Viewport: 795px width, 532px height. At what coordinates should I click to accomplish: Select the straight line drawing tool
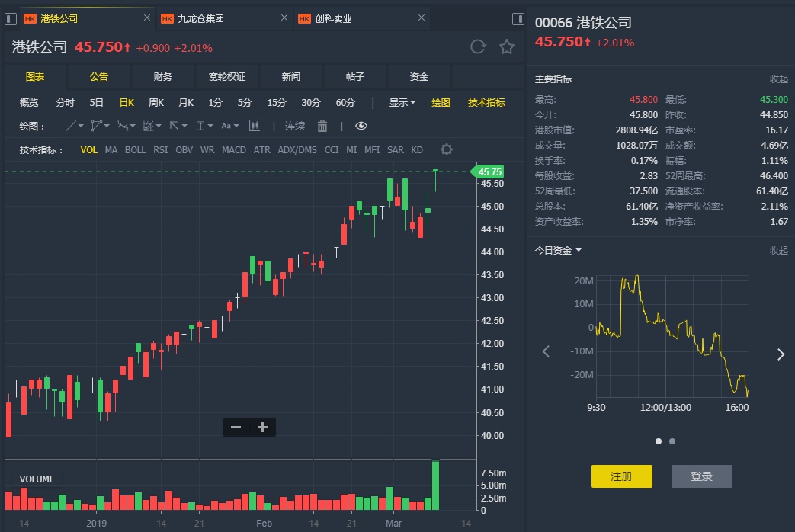(x=71, y=126)
